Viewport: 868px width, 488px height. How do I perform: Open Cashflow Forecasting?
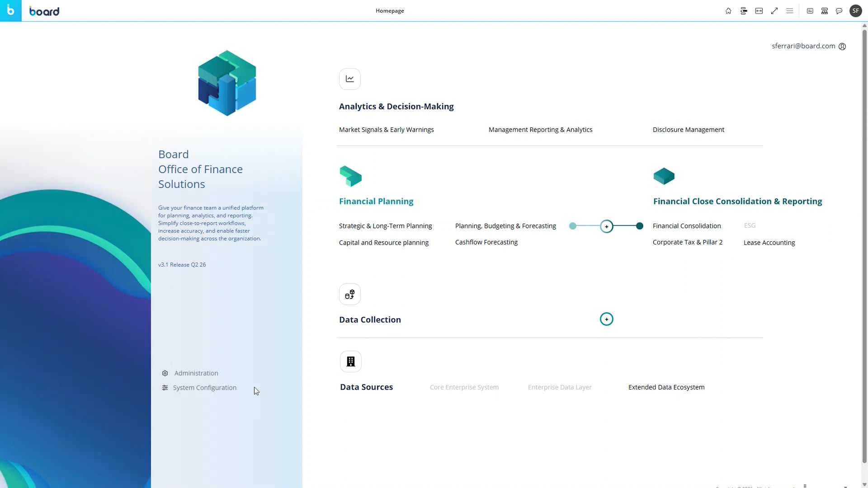486,242
